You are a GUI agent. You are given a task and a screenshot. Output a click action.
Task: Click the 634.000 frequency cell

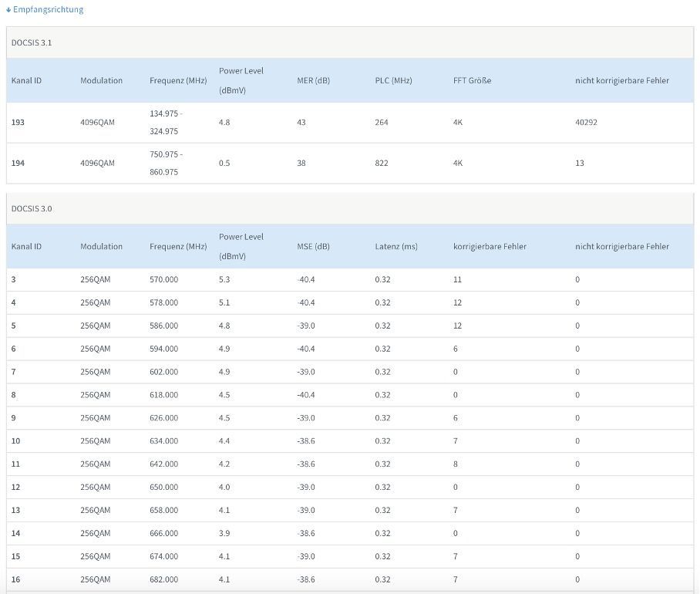tap(163, 440)
